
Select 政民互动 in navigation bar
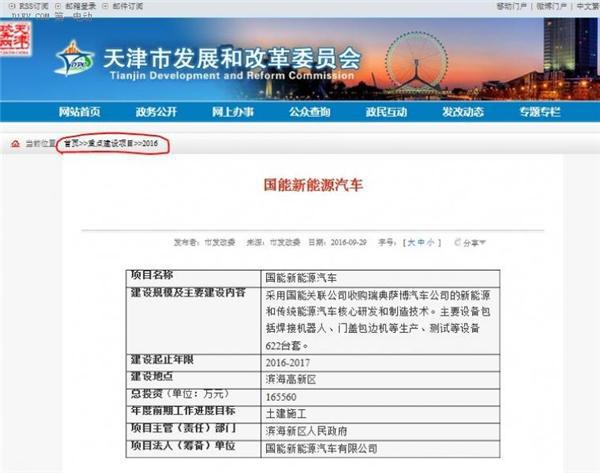click(x=386, y=111)
